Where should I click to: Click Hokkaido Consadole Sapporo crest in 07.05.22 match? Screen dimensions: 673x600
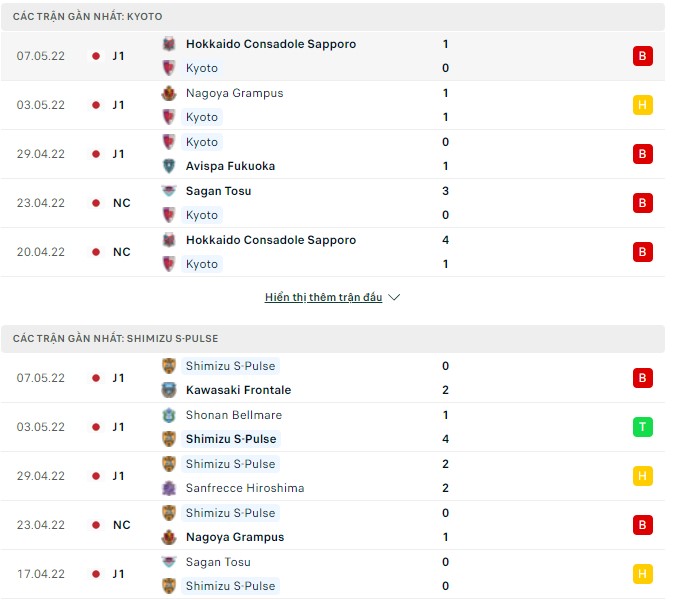click(x=169, y=44)
